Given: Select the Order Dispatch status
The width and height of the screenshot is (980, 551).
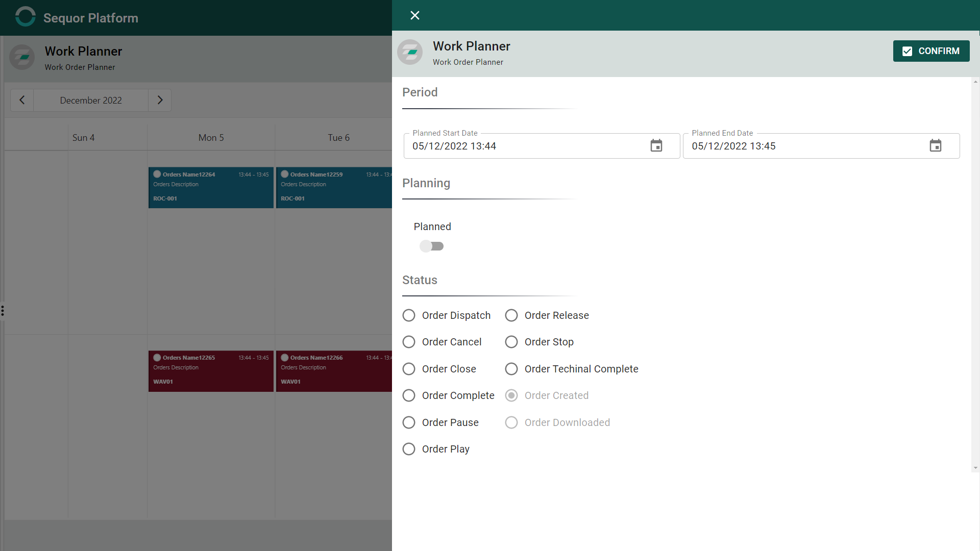Looking at the screenshot, I should (409, 315).
